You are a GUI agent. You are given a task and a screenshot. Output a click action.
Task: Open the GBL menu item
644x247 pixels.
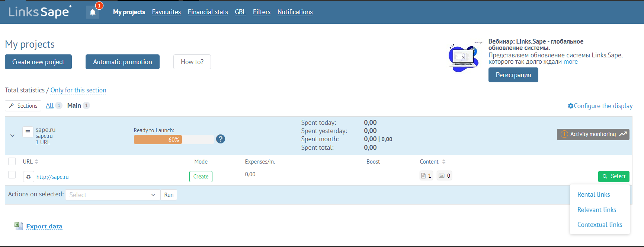pos(240,12)
